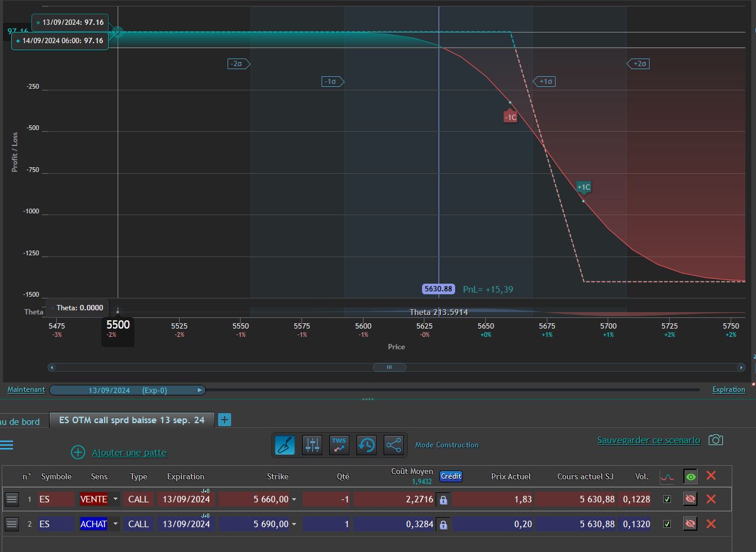Viewport: 756px width, 552px height.
Task: Open the hamburger menu above the leg table
Action: [7, 445]
